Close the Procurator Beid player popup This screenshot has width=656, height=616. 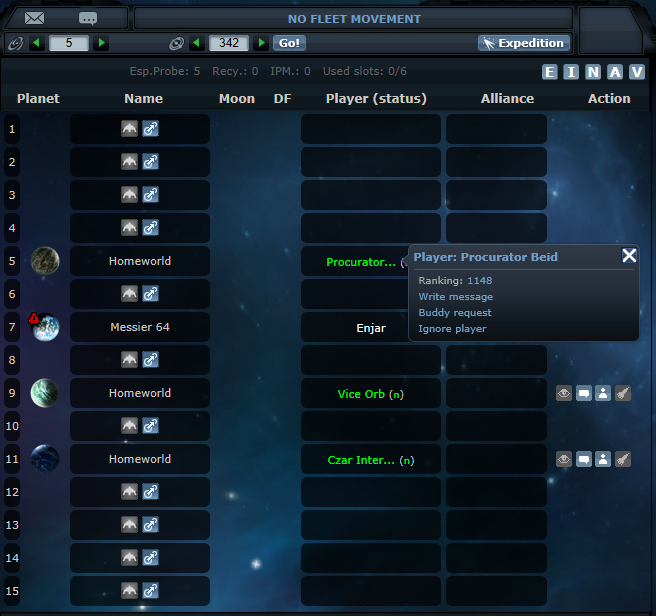pos(629,255)
